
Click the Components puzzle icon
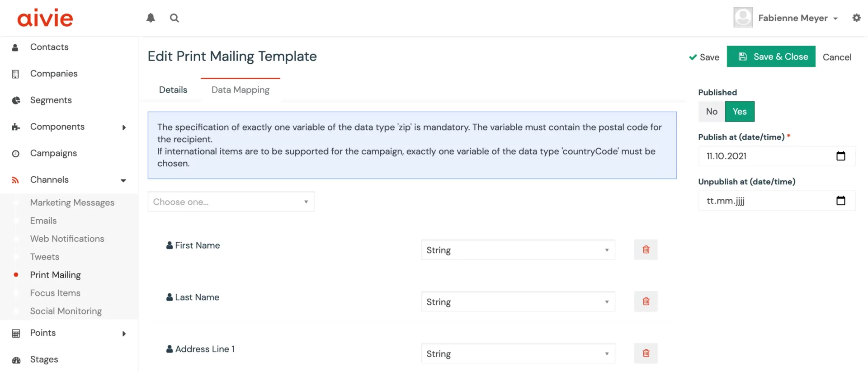pos(16,127)
